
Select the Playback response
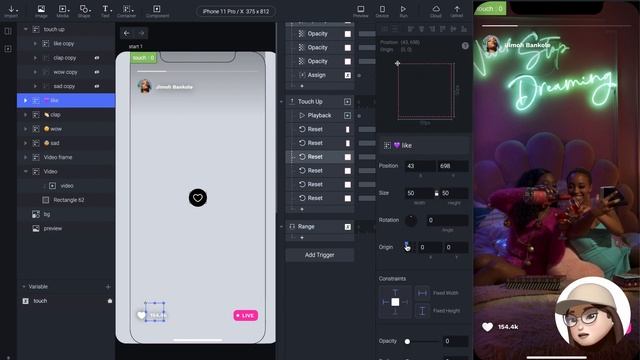pos(320,116)
